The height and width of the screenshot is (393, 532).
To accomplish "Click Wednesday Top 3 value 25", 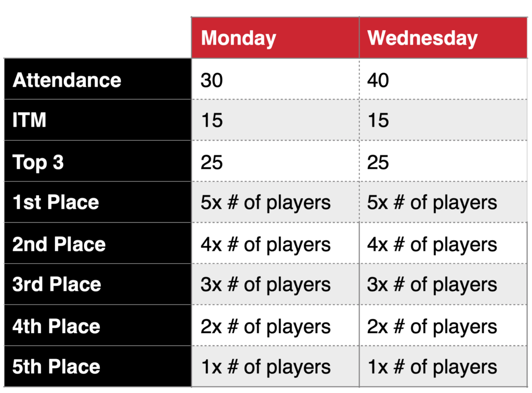I will (x=443, y=161).
